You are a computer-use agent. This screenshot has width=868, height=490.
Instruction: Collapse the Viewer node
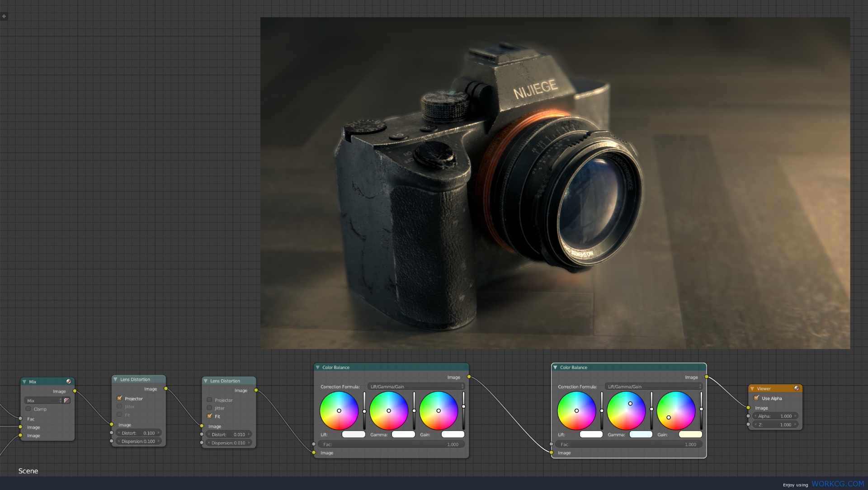[x=752, y=388]
